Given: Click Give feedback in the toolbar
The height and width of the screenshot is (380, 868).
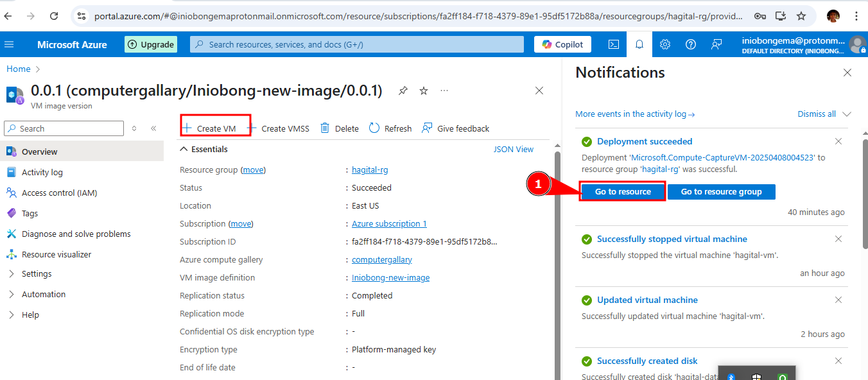Looking at the screenshot, I should 456,128.
